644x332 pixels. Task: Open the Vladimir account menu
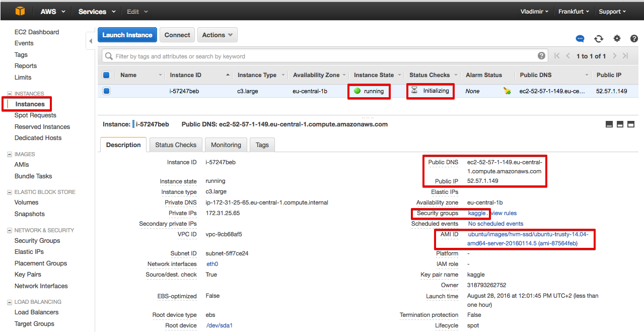click(534, 12)
